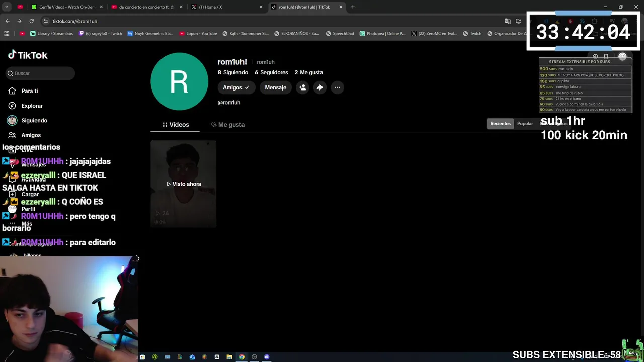644x362 pixels.
Task: Open the Explorar page
Action: click(32, 106)
